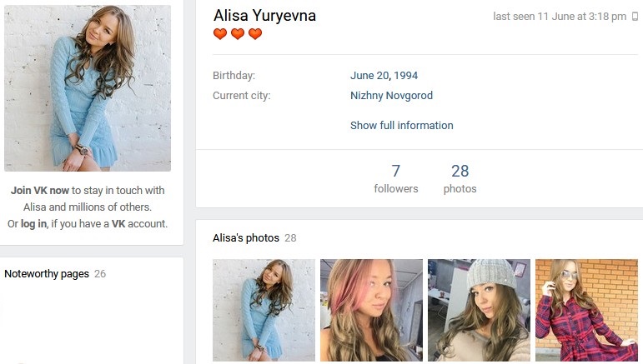Click the Alisa Yuryevna profile name
This screenshot has height=364, width=643.
(264, 16)
